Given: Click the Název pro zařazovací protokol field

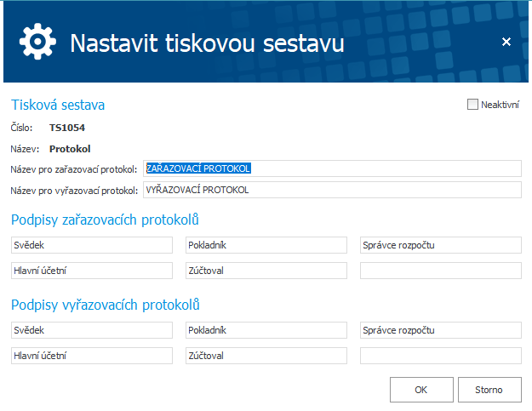Looking at the screenshot, I should 332,168.
